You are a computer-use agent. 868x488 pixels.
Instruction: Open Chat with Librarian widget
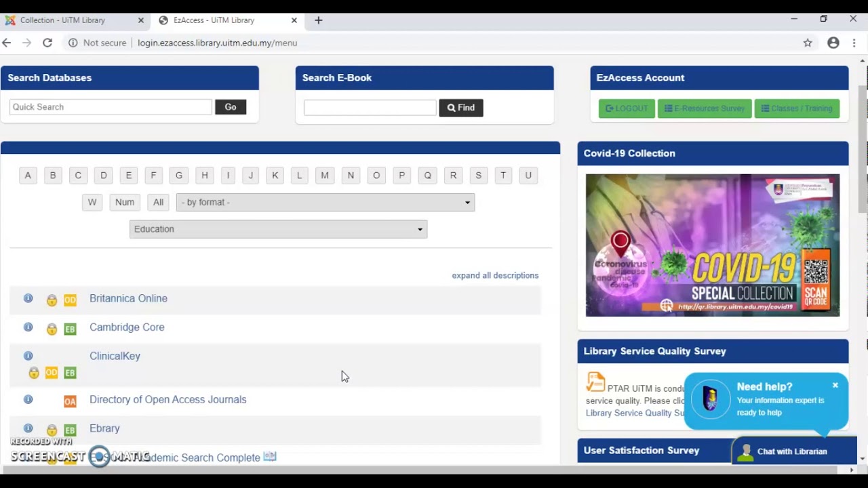coord(794,451)
